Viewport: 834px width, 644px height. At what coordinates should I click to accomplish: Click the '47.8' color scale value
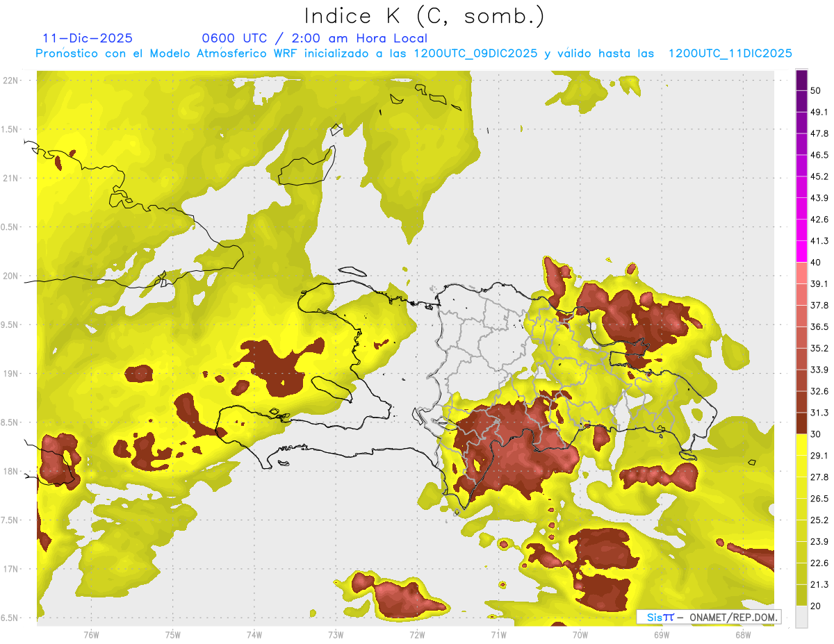coord(819,133)
